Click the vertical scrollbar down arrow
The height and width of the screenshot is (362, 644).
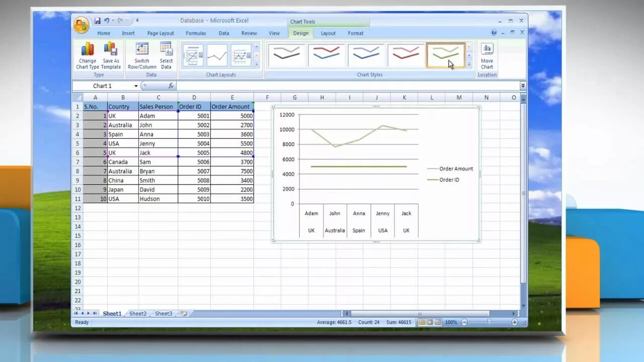pyautogui.click(x=523, y=306)
